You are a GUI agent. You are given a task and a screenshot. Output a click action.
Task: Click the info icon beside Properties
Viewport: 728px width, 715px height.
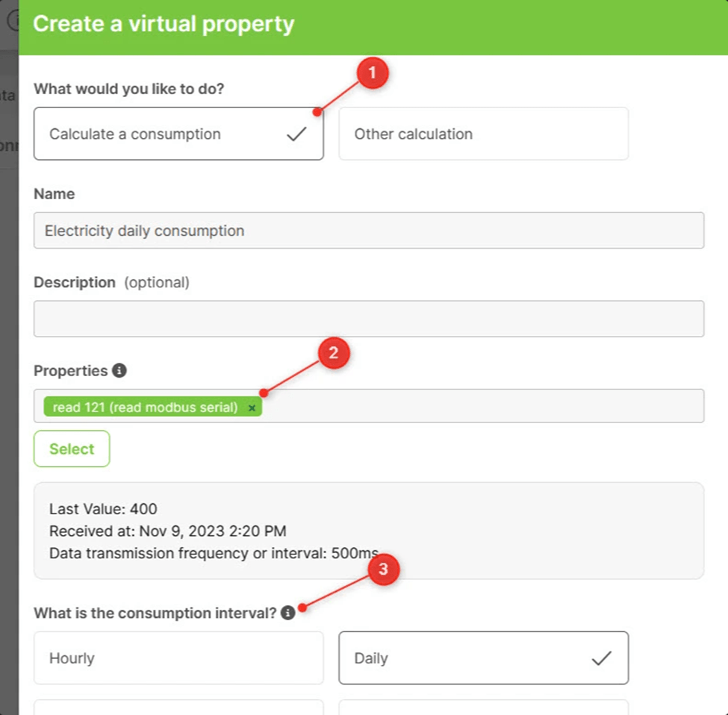(119, 370)
